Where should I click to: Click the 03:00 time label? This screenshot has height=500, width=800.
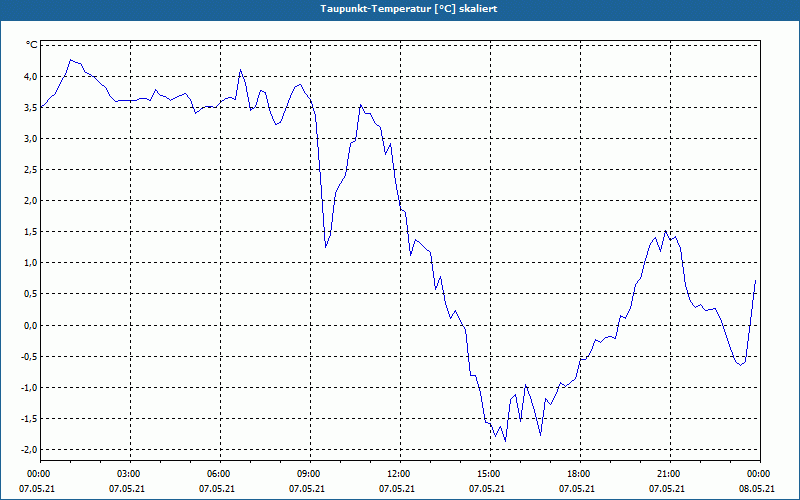click(x=127, y=474)
